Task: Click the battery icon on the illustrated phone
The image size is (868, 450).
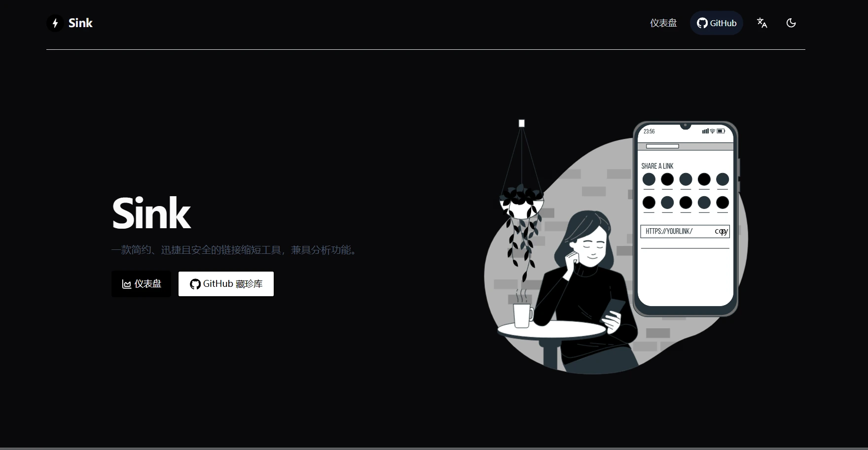Action: pos(721,131)
